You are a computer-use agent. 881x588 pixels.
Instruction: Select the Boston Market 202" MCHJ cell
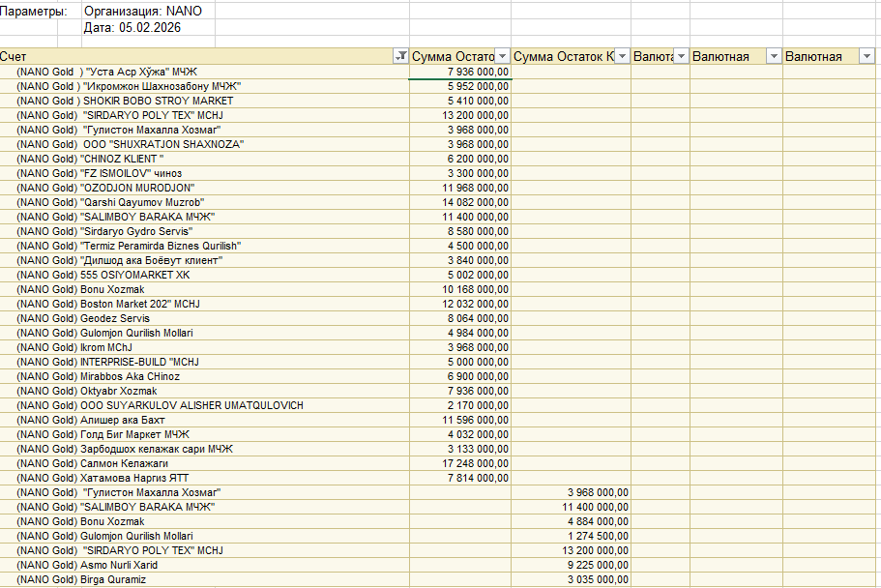(x=204, y=304)
